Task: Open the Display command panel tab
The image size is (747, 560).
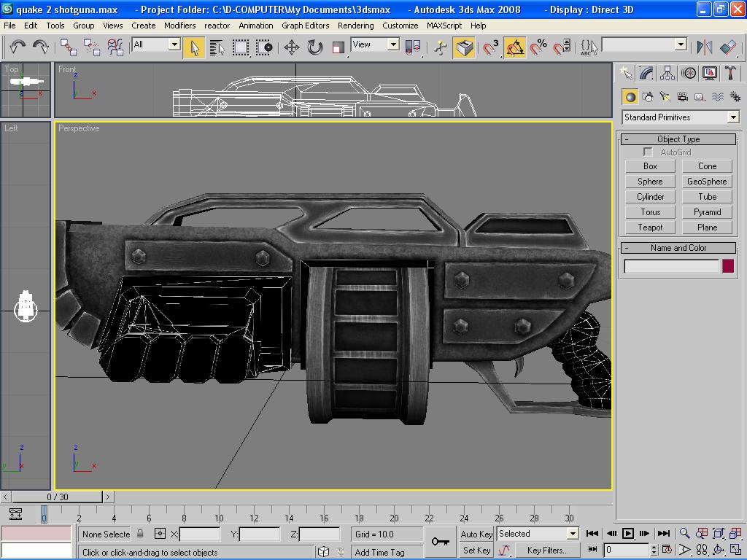Action: 709,74
